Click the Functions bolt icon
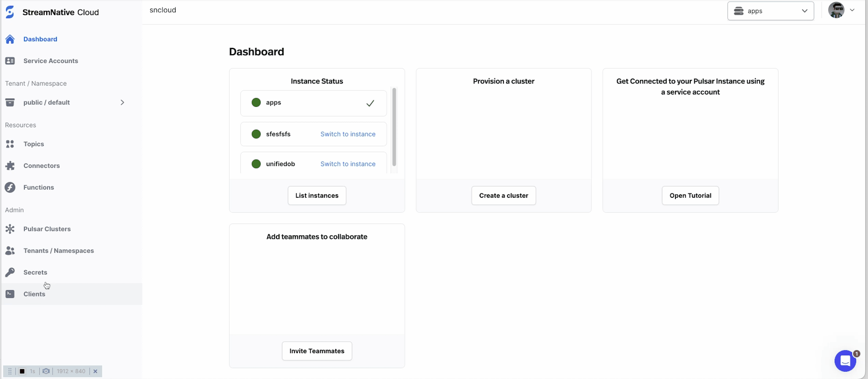Image resolution: width=868 pixels, height=379 pixels. coord(10,187)
